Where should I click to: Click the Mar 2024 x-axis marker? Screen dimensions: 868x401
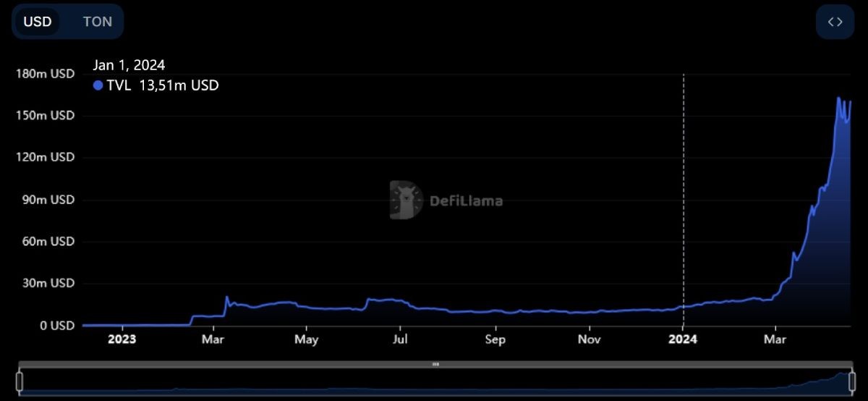pos(775,339)
